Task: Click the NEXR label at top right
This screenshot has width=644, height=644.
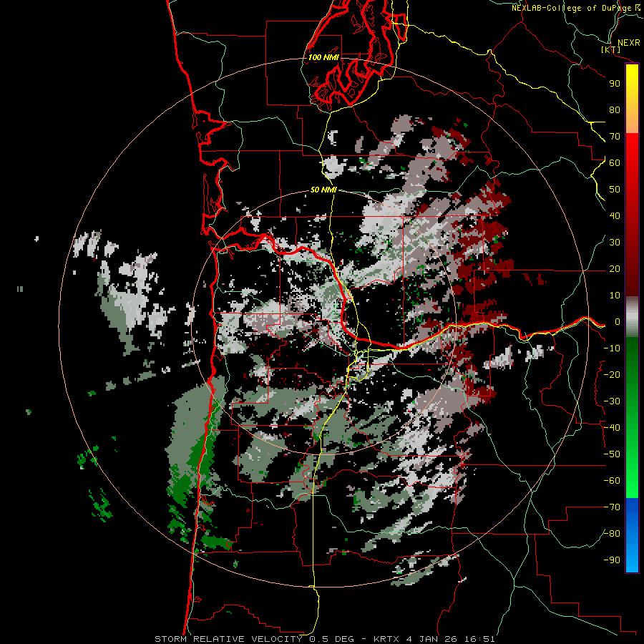Action: (628, 43)
